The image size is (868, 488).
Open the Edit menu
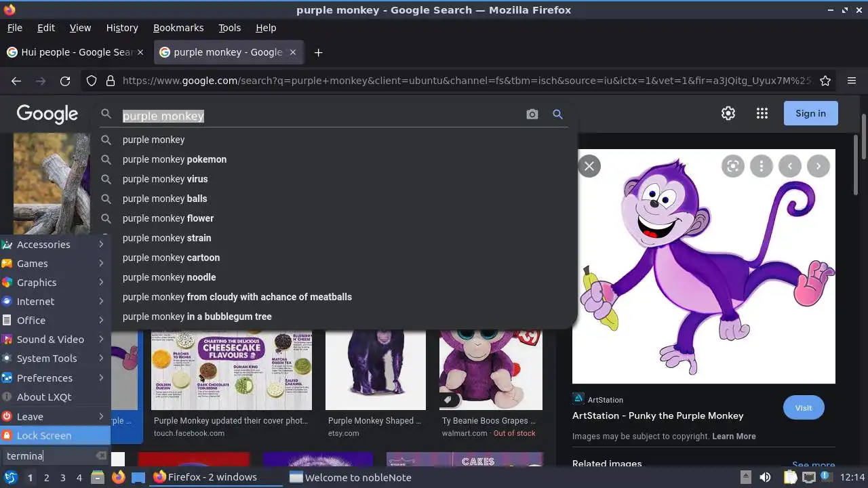pyautogui.click(x=46, y=28)
